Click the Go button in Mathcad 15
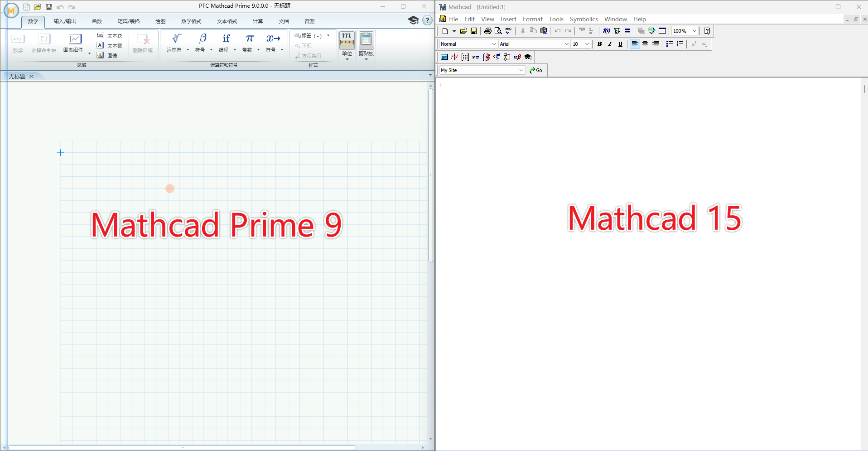The image size is (868, 451). (536, 70)
